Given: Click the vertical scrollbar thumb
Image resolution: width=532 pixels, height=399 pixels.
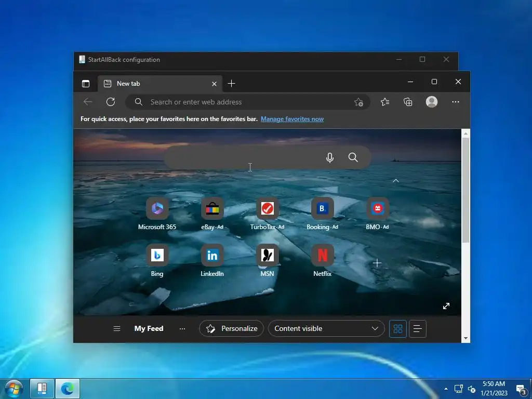Looking at the screenshot, I should coord(465,190).
